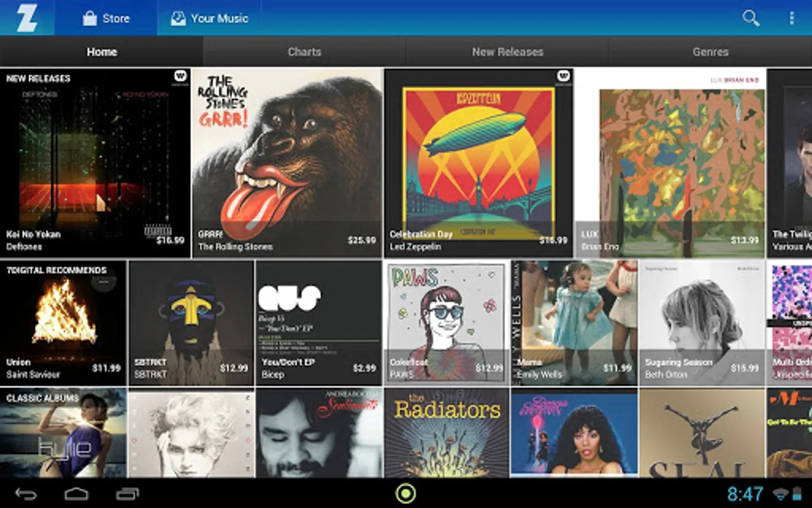The image size is (812, 508).
Task: Tap the $11.99 price on Union
Action: pyautogui.click(x=107, y=368)
